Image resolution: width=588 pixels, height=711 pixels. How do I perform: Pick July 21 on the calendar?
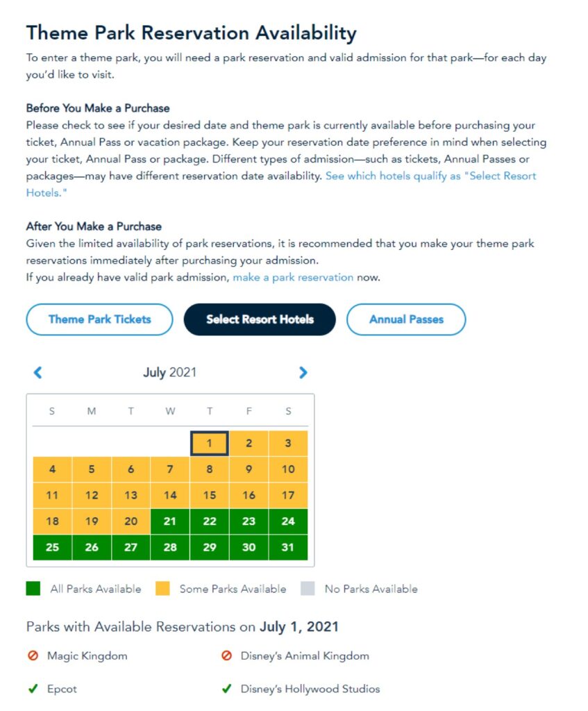(170, 521)
